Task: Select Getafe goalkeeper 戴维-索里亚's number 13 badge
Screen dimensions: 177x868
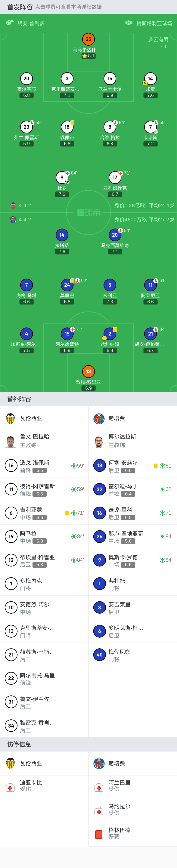Action: tap(88, 371)
